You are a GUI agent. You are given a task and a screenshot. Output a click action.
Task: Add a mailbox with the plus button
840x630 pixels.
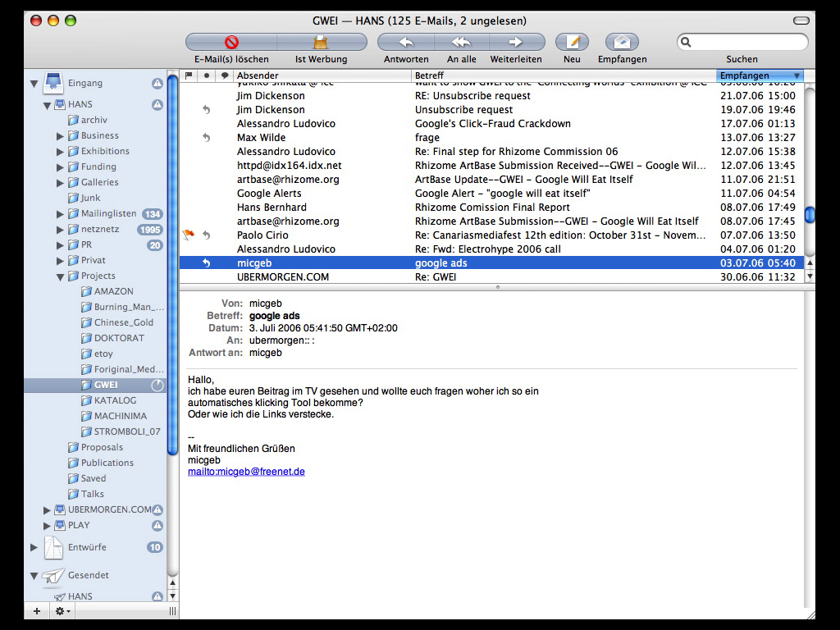point(36,611)
